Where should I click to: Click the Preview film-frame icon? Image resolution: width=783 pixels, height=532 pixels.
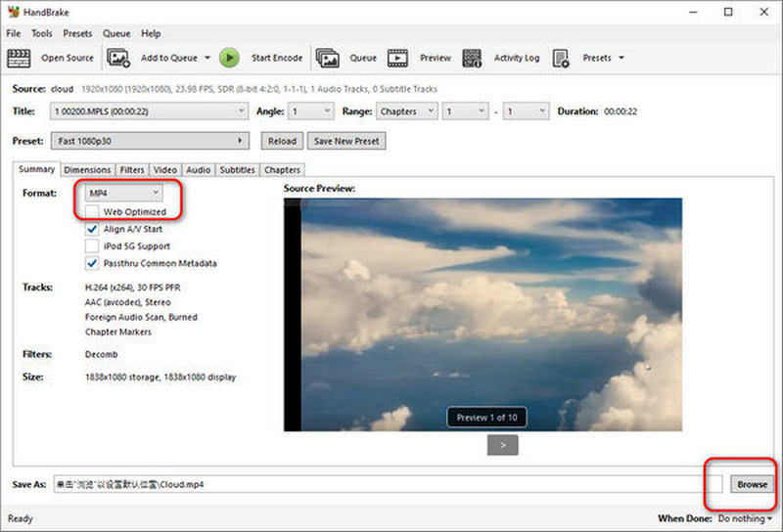397,58
